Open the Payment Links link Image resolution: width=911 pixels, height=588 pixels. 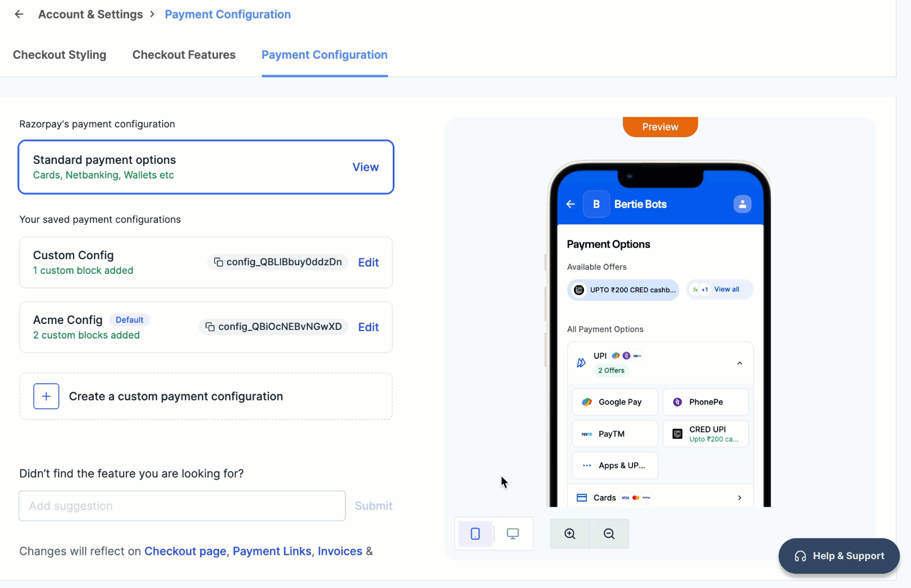point(272,552)
